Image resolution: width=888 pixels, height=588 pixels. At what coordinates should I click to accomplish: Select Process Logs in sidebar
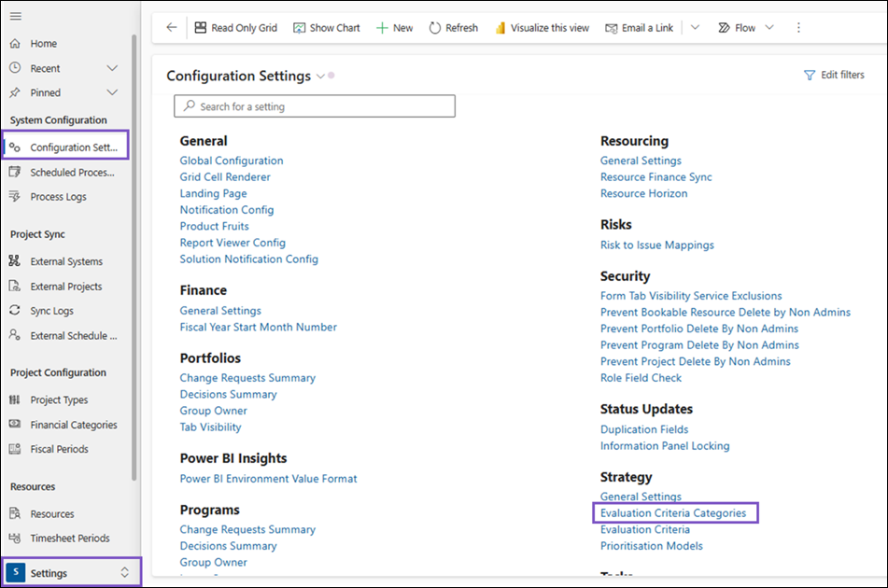click(x=58, y=197)
